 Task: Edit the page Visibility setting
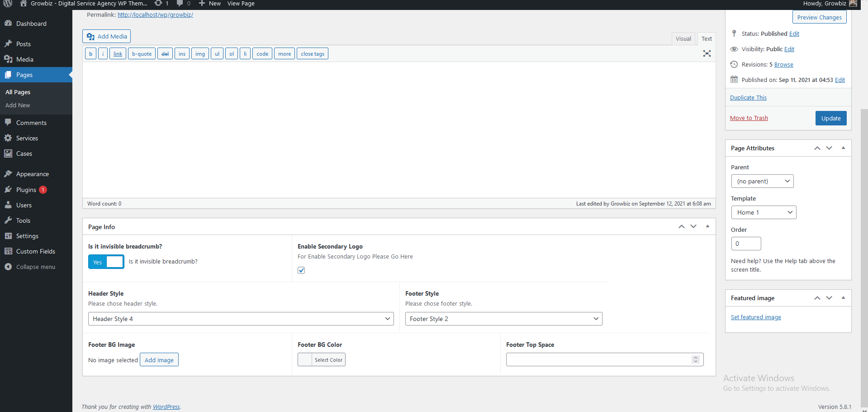click(789, 49)
